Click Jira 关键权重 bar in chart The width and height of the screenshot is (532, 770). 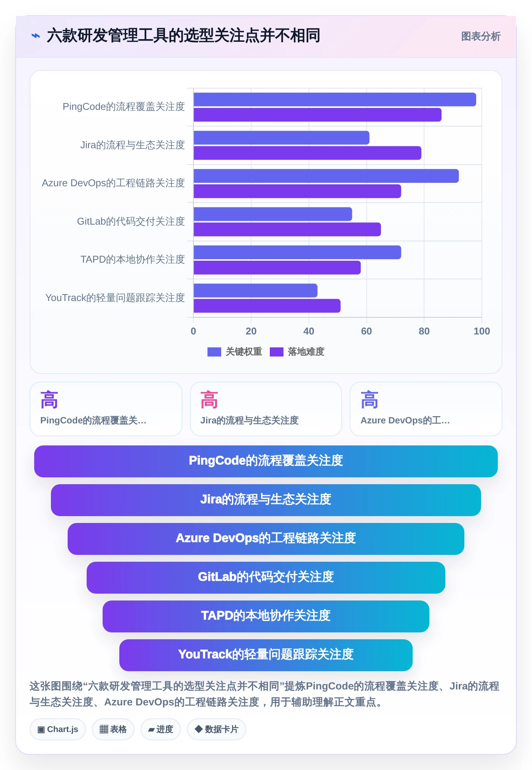tap(282, 138)
